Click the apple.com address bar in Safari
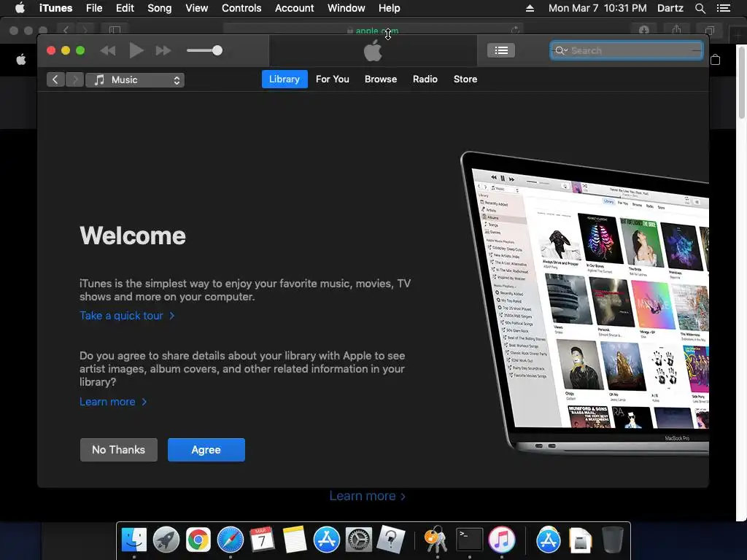The height and width of the screenshot is (560, 747). coord(373,30)
